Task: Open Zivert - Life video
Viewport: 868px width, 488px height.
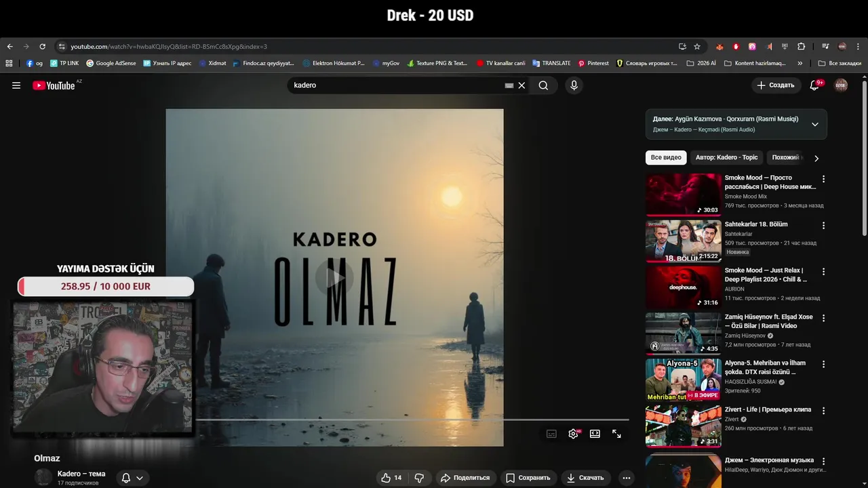Action: click(x=684, y=426)
